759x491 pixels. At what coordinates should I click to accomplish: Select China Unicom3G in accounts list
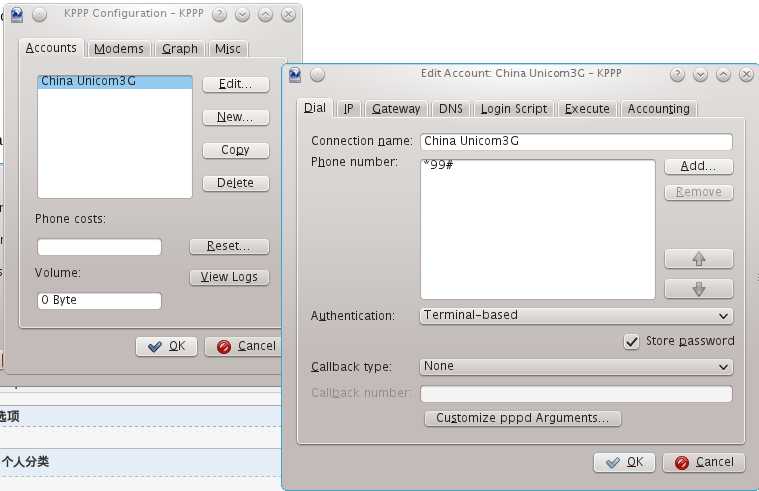[x=115, y=81]
